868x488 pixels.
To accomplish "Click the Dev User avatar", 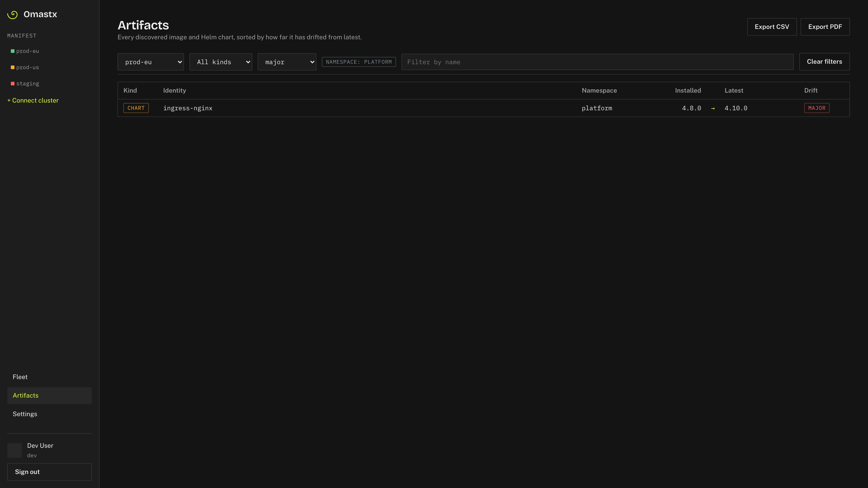I will pyautogui.click(x=14, y=450).
